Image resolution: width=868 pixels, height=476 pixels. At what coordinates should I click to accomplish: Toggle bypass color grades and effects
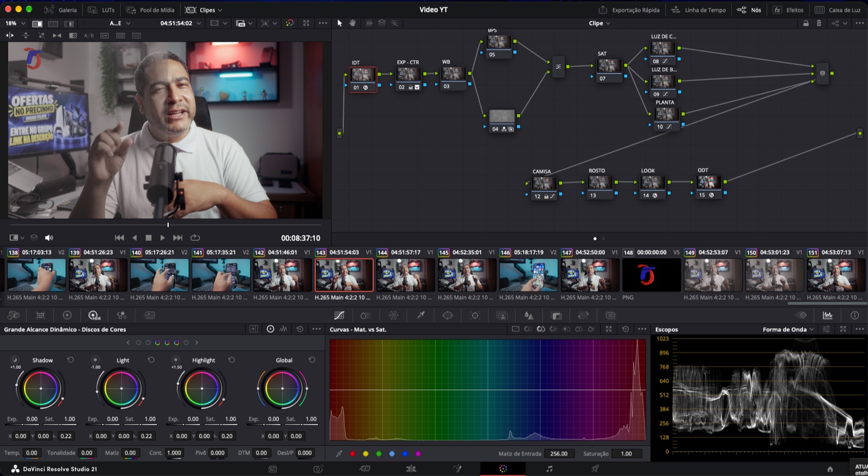tap(290, 23)
